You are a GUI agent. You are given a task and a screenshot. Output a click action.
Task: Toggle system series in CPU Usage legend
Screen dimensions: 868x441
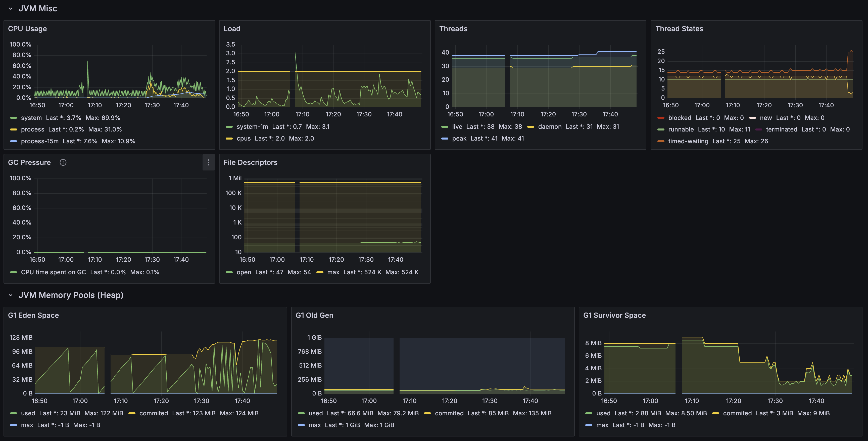point(31,118)
